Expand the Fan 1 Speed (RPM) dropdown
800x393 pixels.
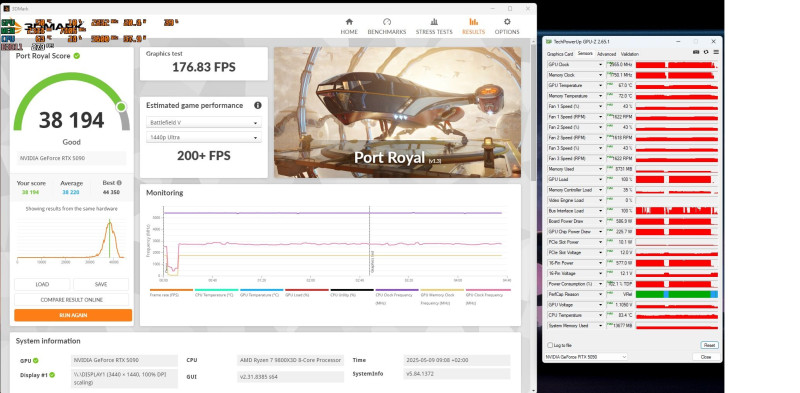click(x=601, y=117)
